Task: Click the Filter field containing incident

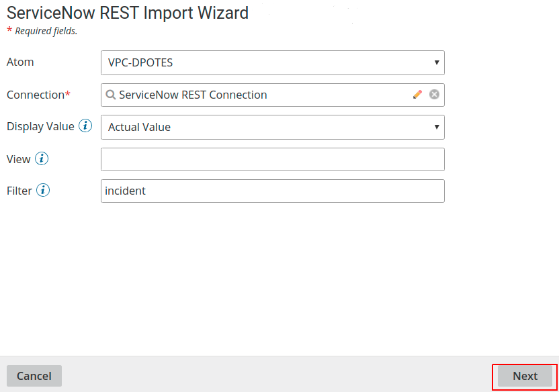Action: click(273, 191)
